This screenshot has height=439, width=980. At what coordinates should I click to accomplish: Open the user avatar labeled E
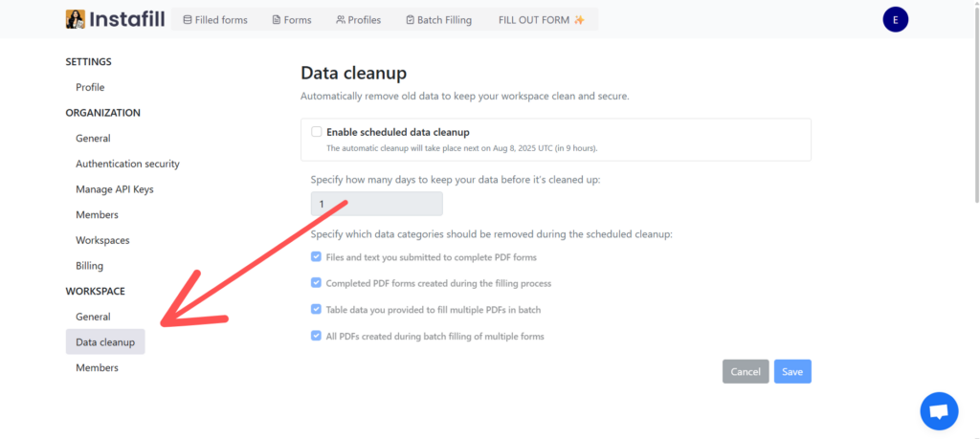pyautogui.click(x=895, y=19)
